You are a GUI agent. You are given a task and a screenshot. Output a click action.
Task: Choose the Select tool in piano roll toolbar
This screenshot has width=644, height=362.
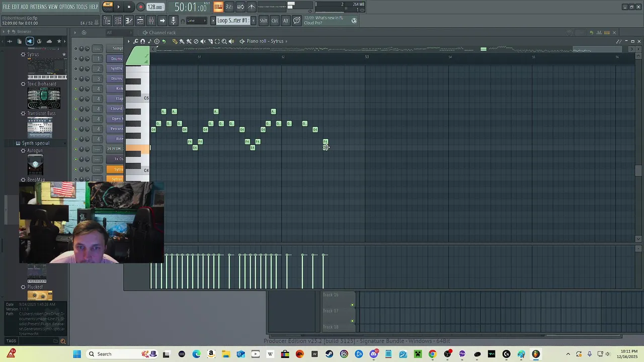217,41
